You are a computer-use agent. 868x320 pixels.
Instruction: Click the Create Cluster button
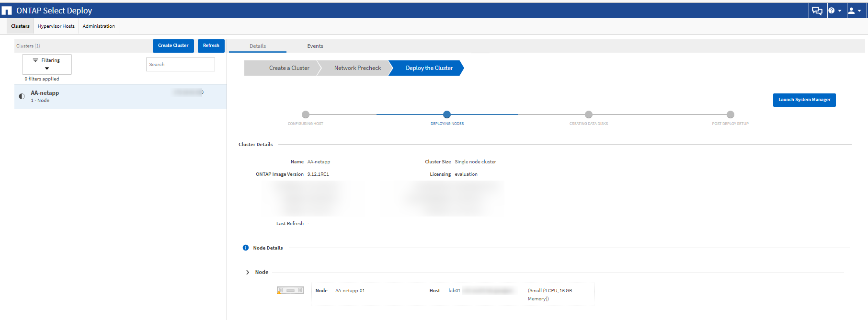click(173, 46)
